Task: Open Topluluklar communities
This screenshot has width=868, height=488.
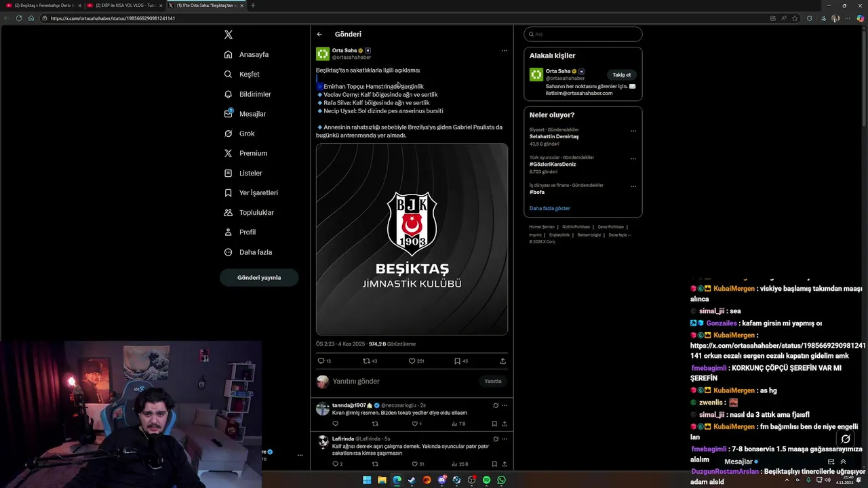Action: (249, 212)
